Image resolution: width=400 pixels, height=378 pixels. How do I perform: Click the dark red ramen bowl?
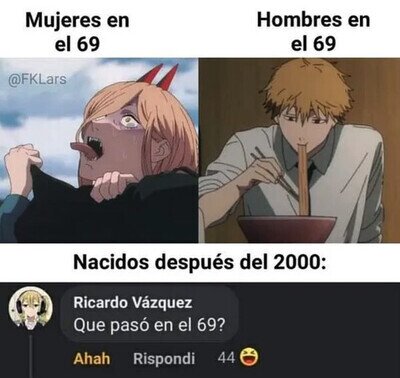point(288,229)
